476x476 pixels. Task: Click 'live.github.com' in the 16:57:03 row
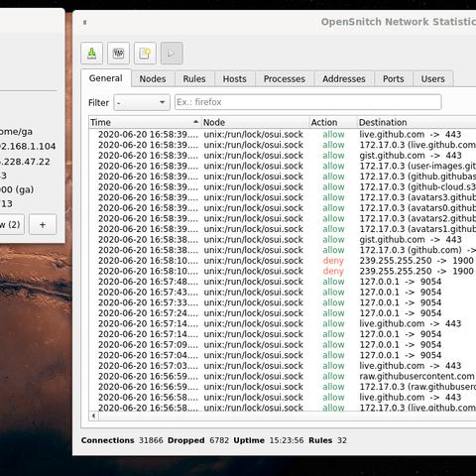[392, 366]
